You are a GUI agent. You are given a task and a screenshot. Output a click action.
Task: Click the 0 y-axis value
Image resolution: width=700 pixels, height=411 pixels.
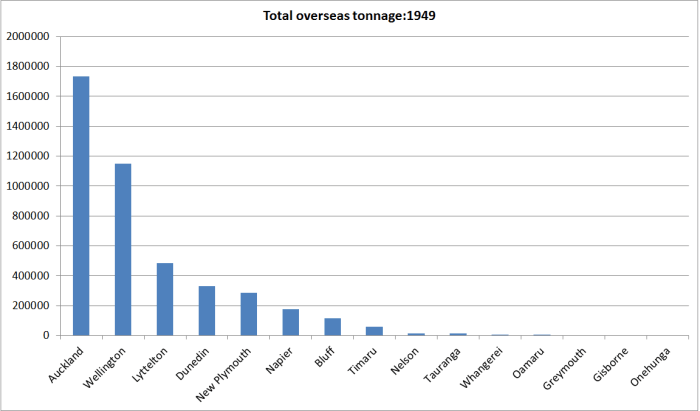point(46,336)
